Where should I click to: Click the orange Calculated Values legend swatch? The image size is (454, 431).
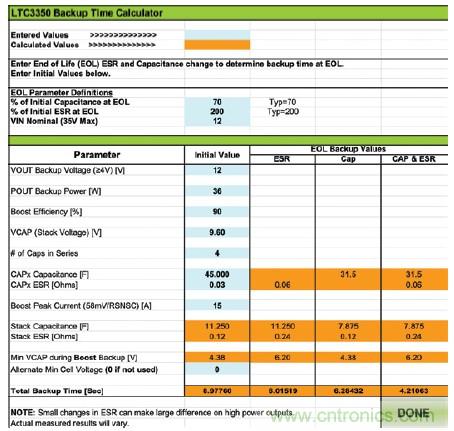pyautogui.click(x=217, y=45)
